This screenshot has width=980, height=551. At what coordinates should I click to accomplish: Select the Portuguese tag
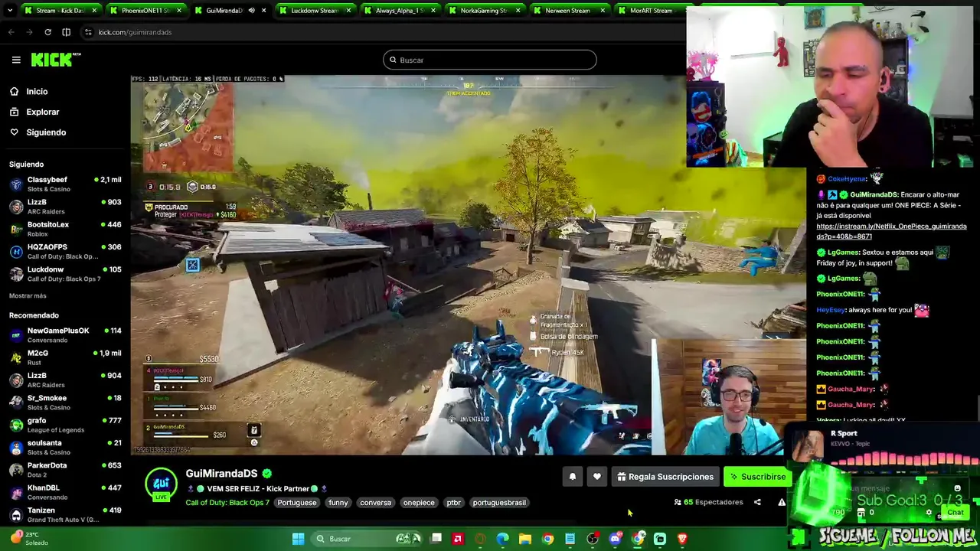click(x=297, y=503)
